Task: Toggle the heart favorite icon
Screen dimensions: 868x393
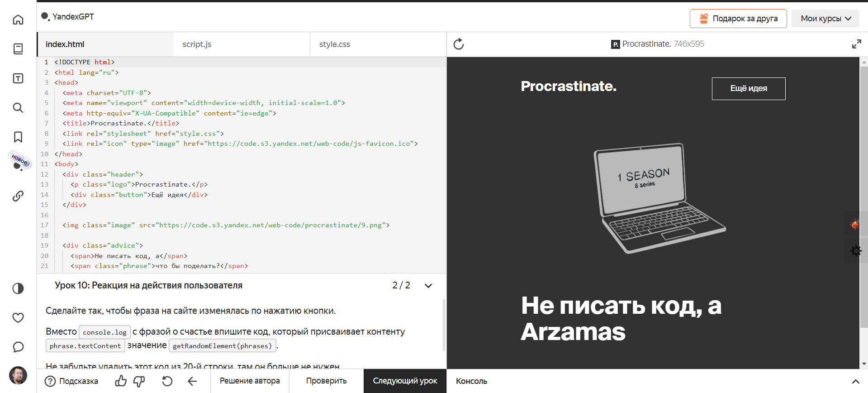Action: pyautogui.click(x=18, y=318)
